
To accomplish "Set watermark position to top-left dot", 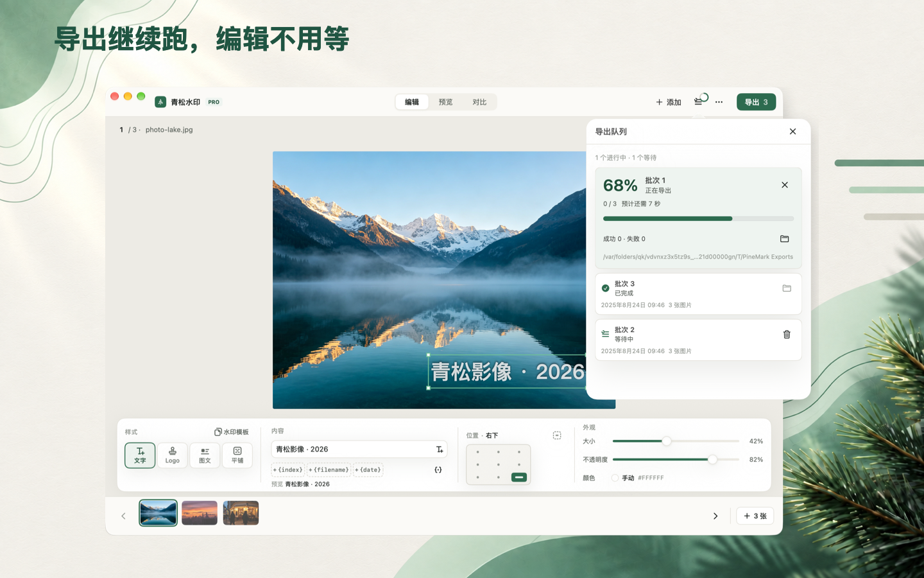I will [478, 452].
